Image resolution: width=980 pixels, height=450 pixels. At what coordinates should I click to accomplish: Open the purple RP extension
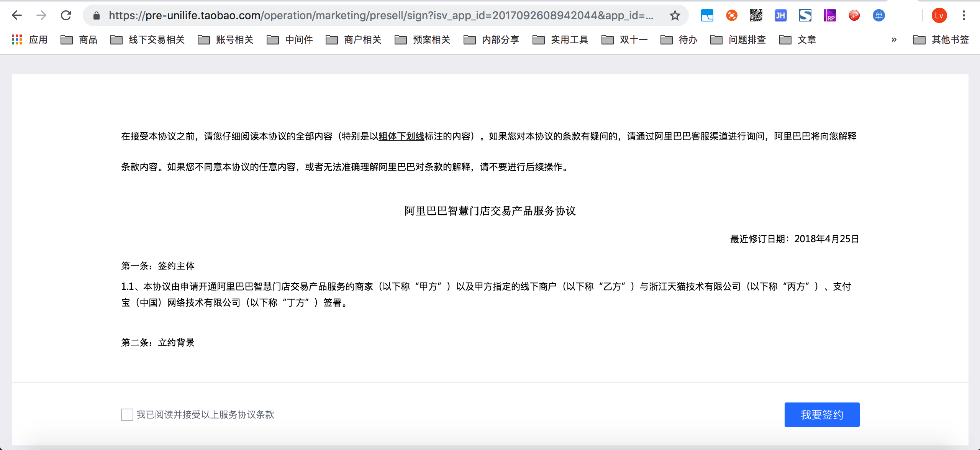(x=829, y=15)
